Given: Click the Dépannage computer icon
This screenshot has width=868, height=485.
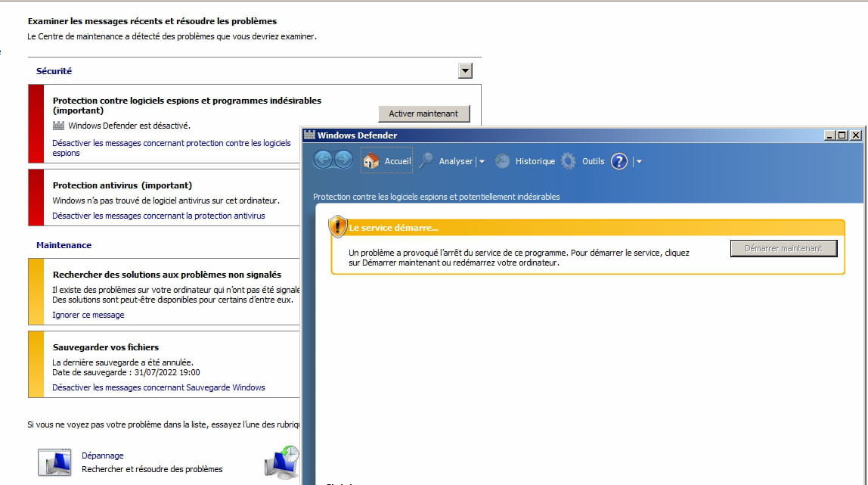Looking at the screenshot, I should point(54,462).
